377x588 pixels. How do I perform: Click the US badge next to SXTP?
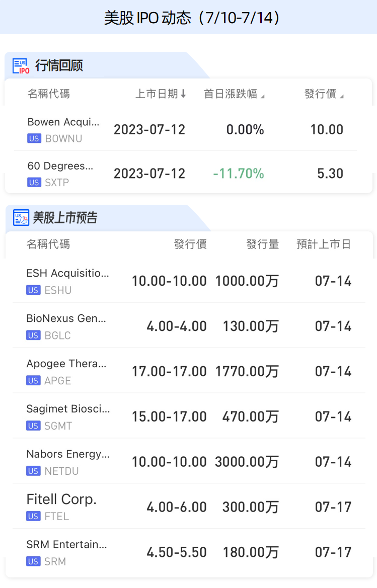pyautogui.click(x=34, y=183)
